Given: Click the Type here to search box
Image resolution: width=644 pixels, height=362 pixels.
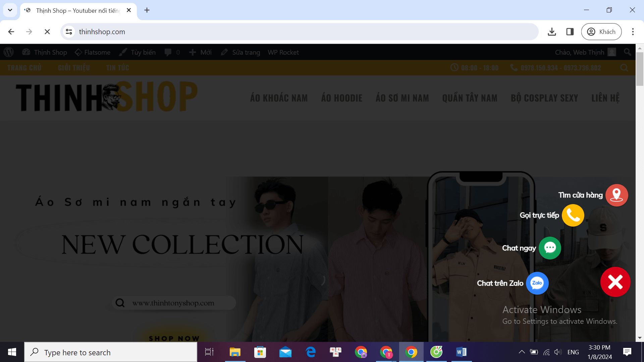Looking at the screenshot, I should click(111, 352).
